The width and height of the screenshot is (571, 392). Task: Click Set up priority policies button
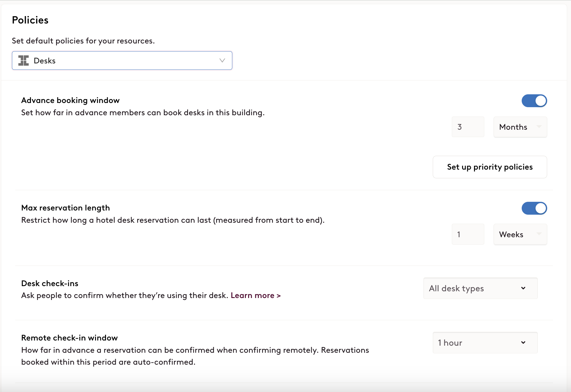[x=490, y=167]
